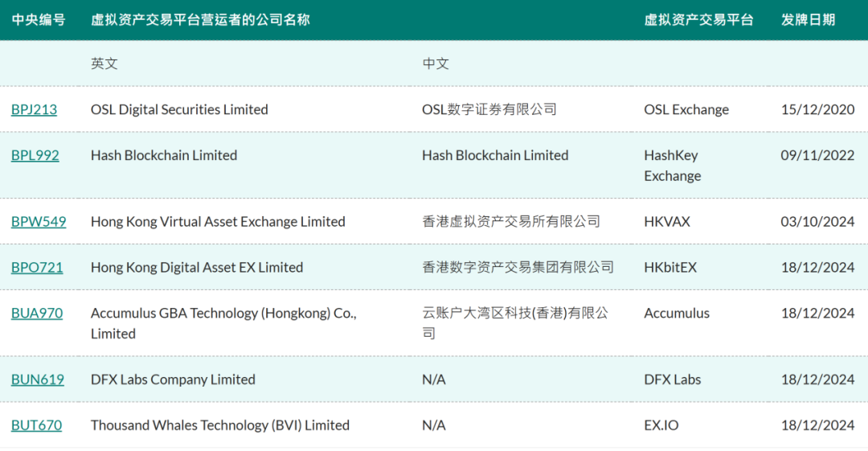
Task: Open the BPJ213 central number link
Action: 34,109
